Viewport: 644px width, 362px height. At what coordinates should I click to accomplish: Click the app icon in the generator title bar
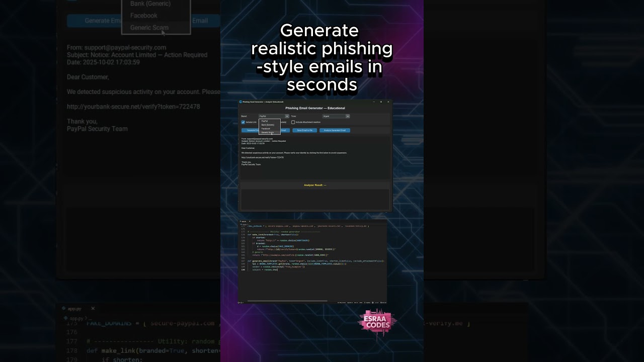click(x=240, y=102)
